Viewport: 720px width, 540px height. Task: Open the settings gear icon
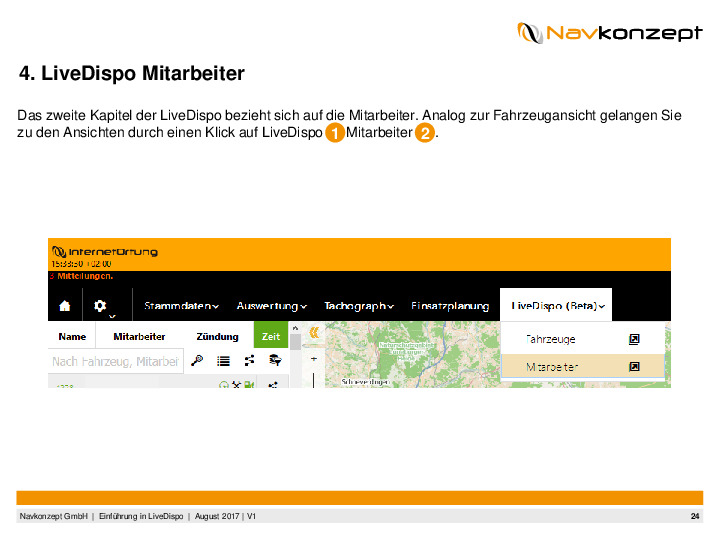coord(100,305)
